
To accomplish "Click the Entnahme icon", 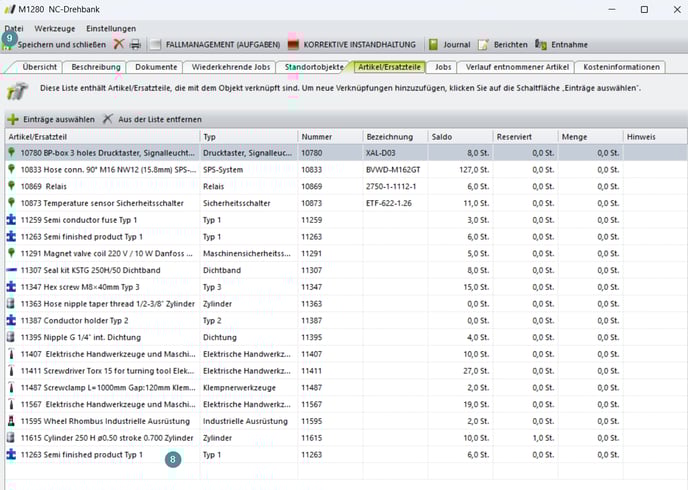I will [541, 45].
